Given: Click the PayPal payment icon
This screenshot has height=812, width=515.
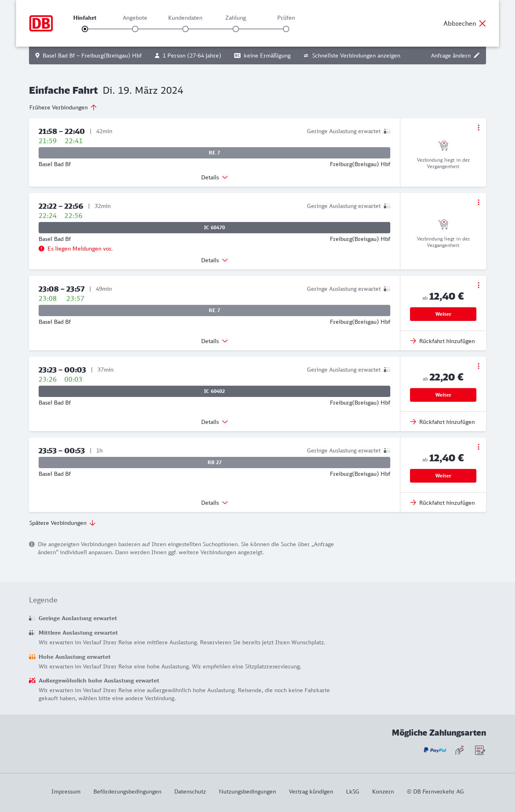Looking at the screenshot, I should pyautogui.click(x=435, y=750).
